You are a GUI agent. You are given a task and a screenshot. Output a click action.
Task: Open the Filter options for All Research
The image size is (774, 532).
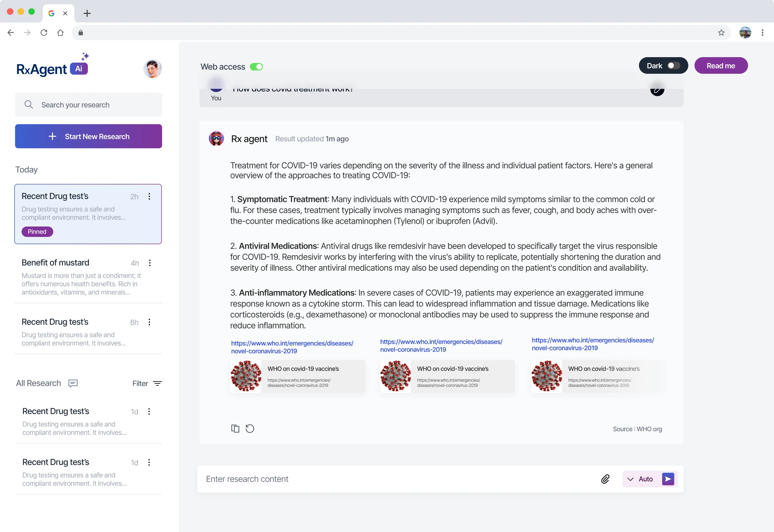[x=147, y=383]
